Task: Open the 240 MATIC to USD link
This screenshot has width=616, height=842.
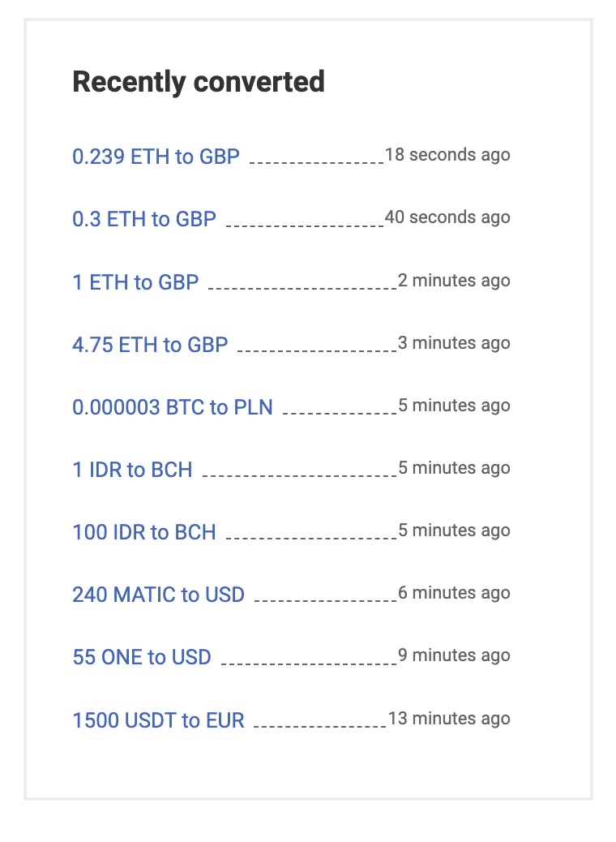Action: [158, 595]
